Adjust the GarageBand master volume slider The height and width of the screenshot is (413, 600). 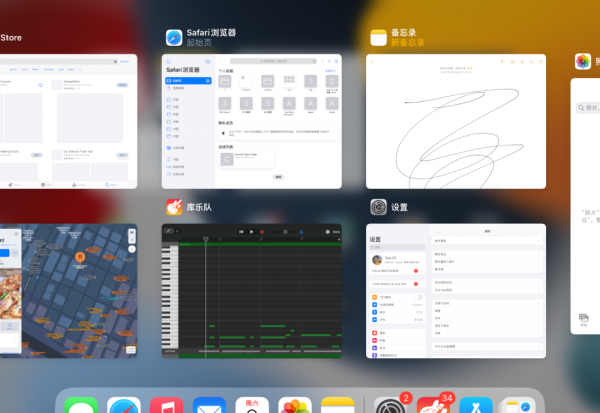[x=285, y=232]
